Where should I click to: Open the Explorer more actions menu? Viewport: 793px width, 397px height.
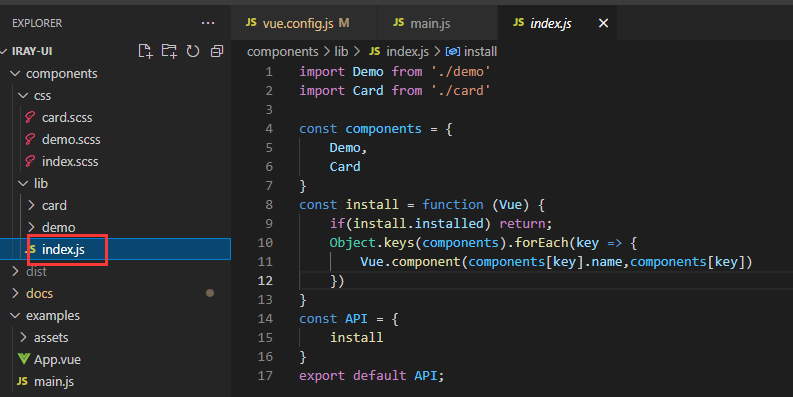[208, 23]
